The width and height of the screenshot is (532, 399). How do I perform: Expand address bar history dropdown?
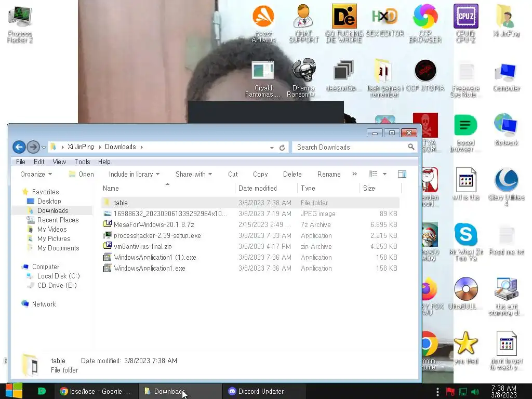[272, 148]
